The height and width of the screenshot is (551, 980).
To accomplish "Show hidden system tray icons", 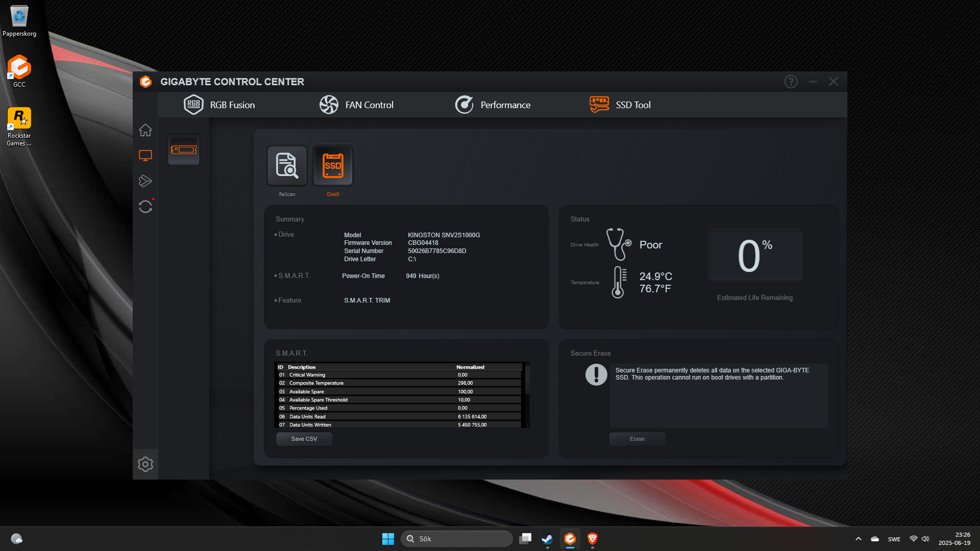I will 859,539.
